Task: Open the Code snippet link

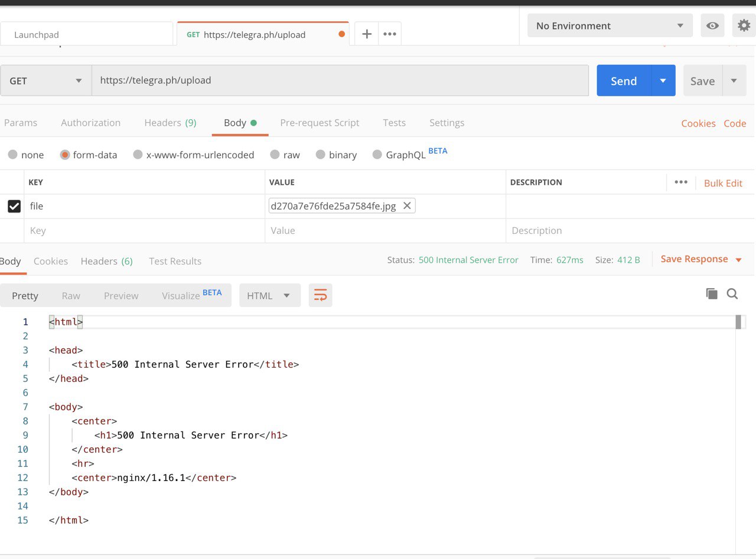Action: pos(735,123)
